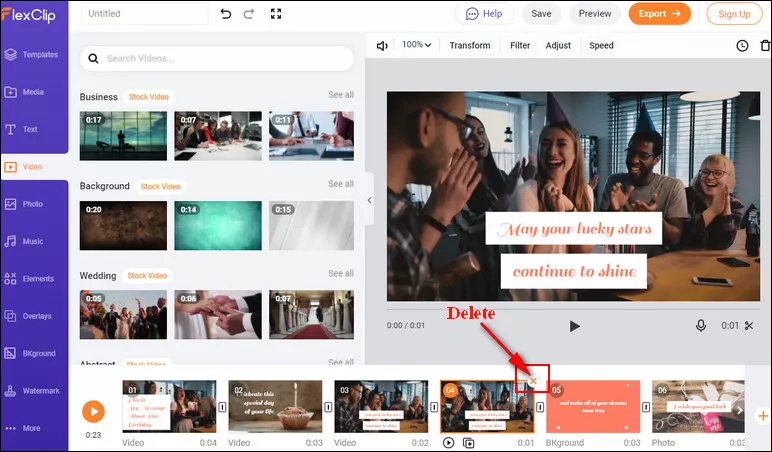772x452 pixels.
Task: Click See all for Wedding videos
Action: click(x=341, y=273)
